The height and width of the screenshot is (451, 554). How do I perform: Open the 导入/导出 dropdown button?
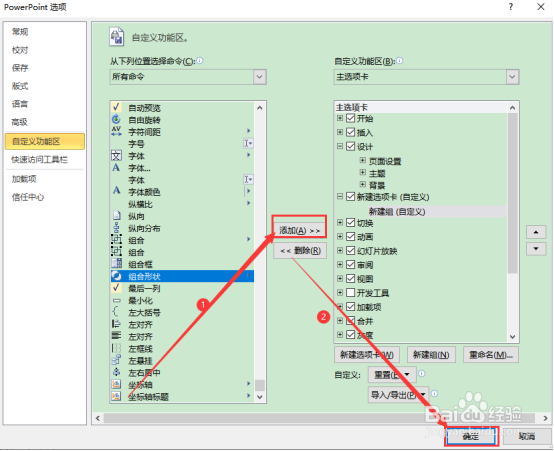pos(398,394)
